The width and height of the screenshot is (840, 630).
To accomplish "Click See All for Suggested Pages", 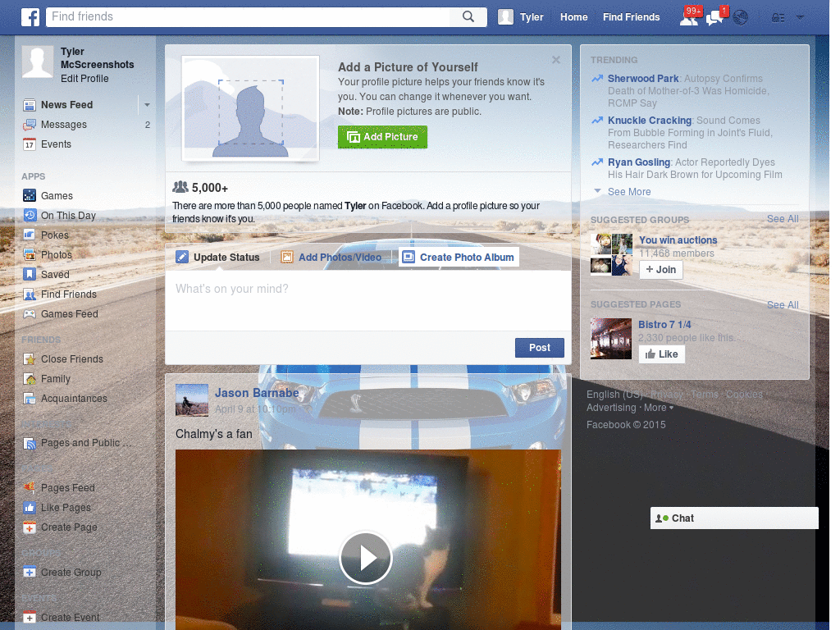I will [783, 305].
